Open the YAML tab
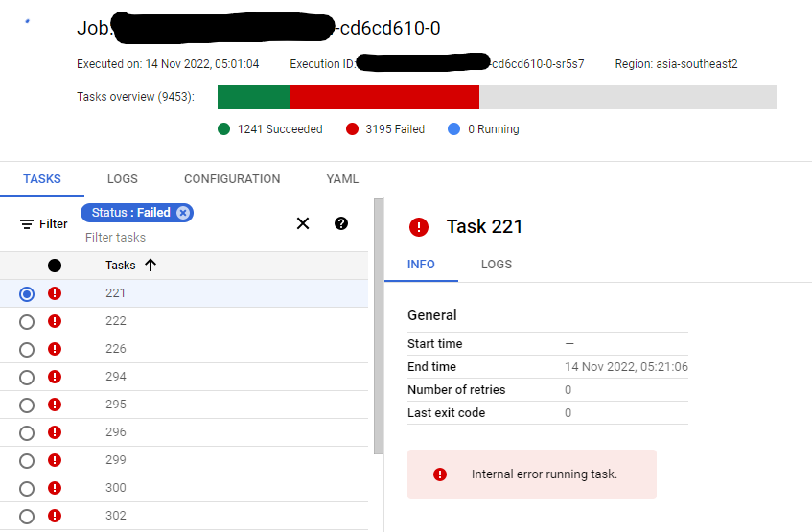The image size is (812, 532). tap(342, 179)
